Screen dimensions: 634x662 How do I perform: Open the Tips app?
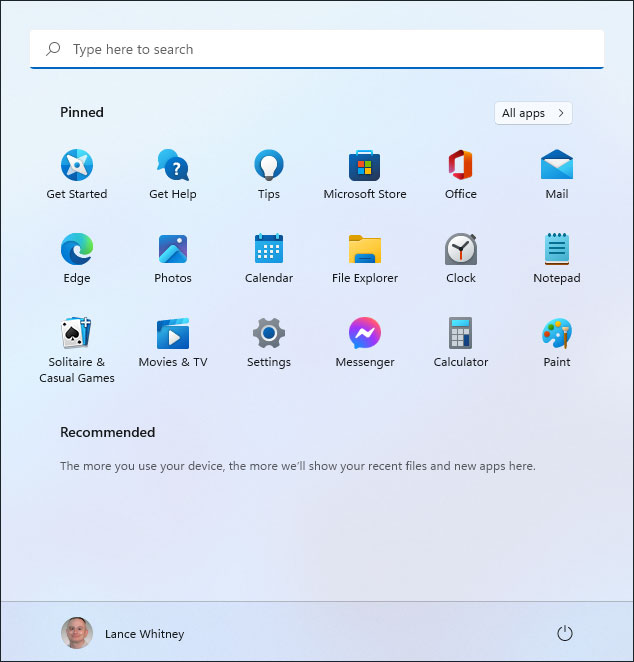[x=269, y=166]
